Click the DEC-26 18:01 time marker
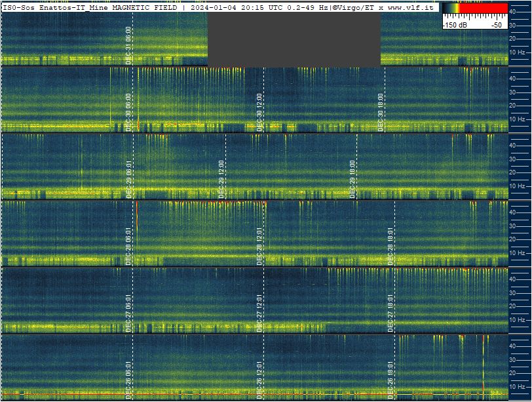This screenshot has height=402, width=532. pos(390,380)
